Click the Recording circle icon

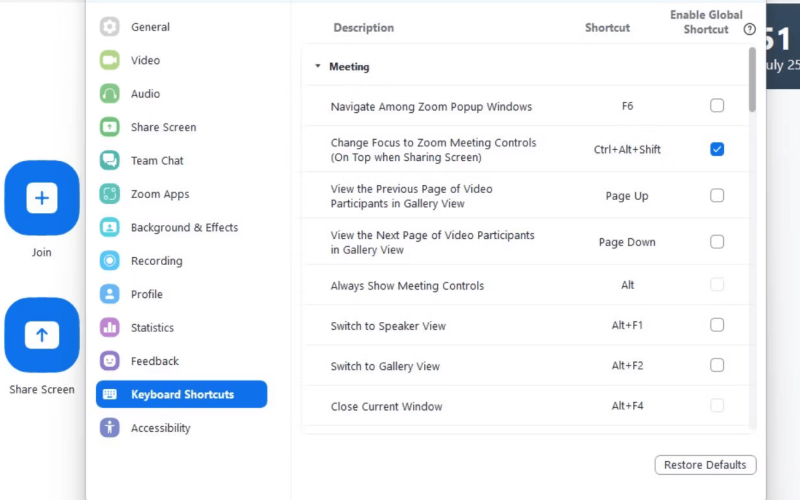point(110,261)
